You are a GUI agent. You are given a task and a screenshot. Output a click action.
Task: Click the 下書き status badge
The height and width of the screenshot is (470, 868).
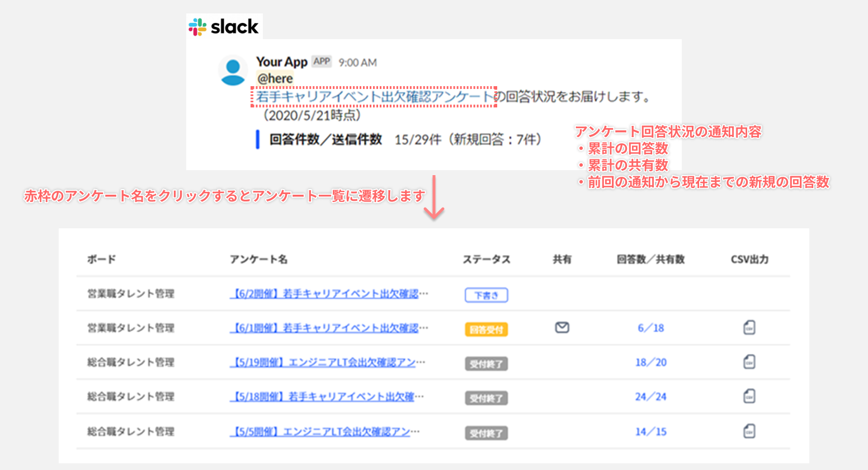487,295
